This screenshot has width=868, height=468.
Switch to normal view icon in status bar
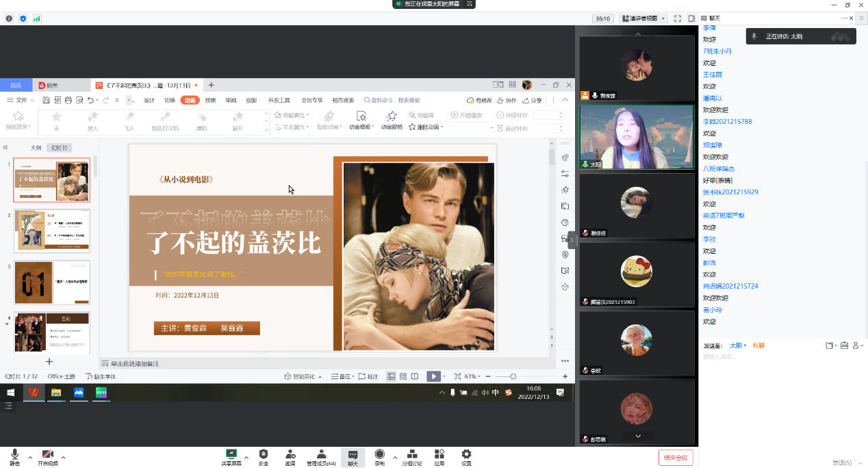(x=392, y=376)
